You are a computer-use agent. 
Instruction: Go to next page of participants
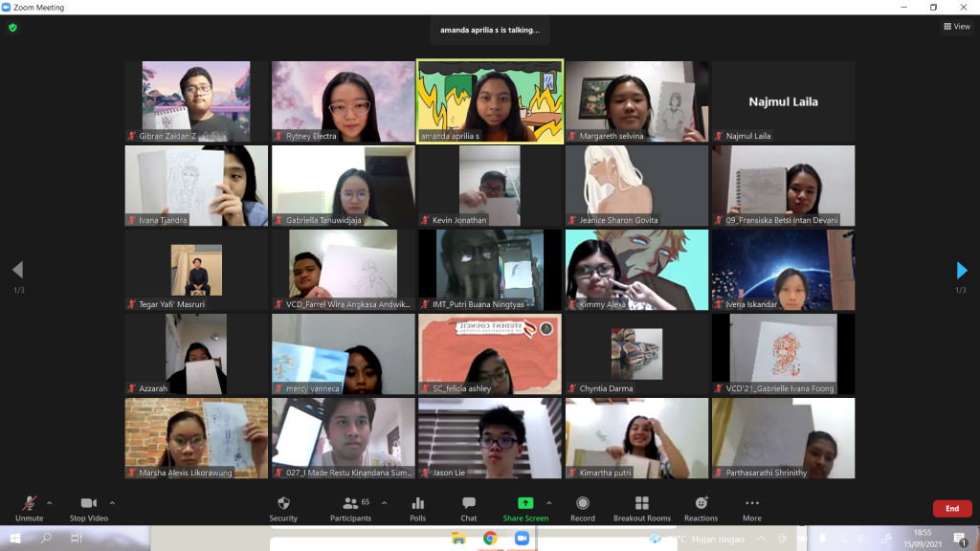click(962, 271)
